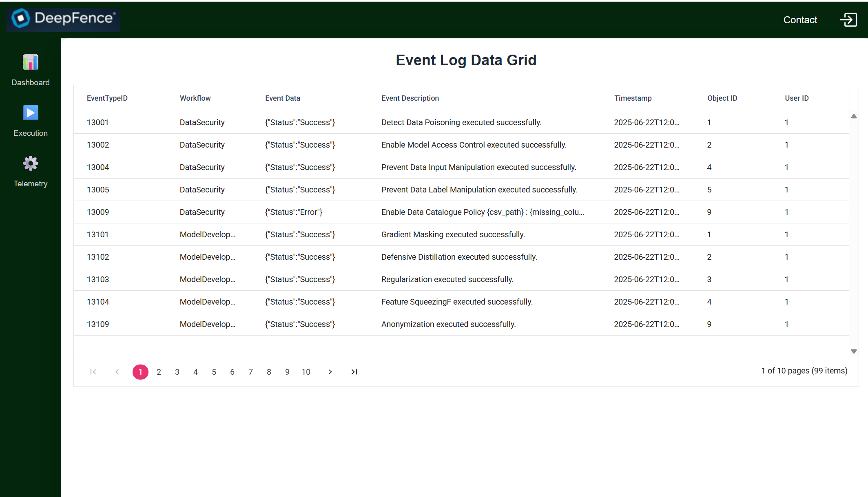This screenshot has height=497, width=868.
Task: Go to page 2 of the grid
Action: 159,372
